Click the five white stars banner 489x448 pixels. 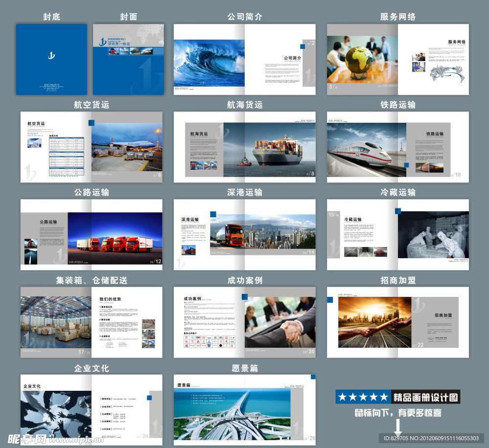[x=363, y=397]
